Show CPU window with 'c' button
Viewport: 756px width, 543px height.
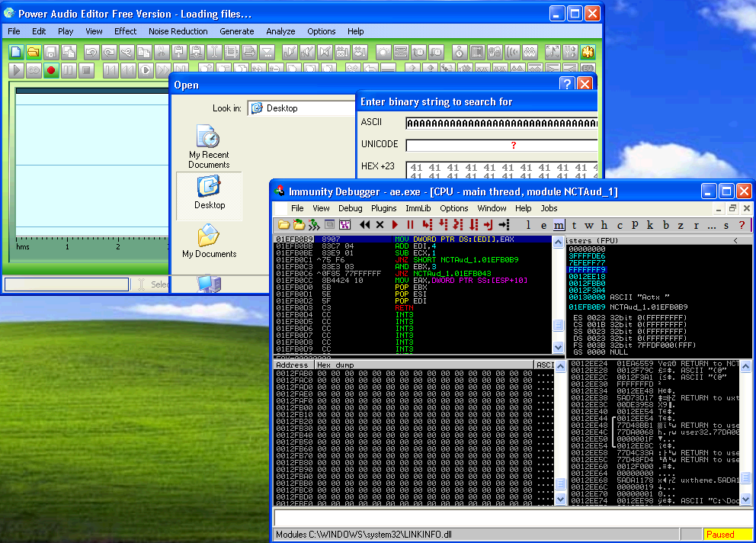pyautogui.click(x=620, y=225)
